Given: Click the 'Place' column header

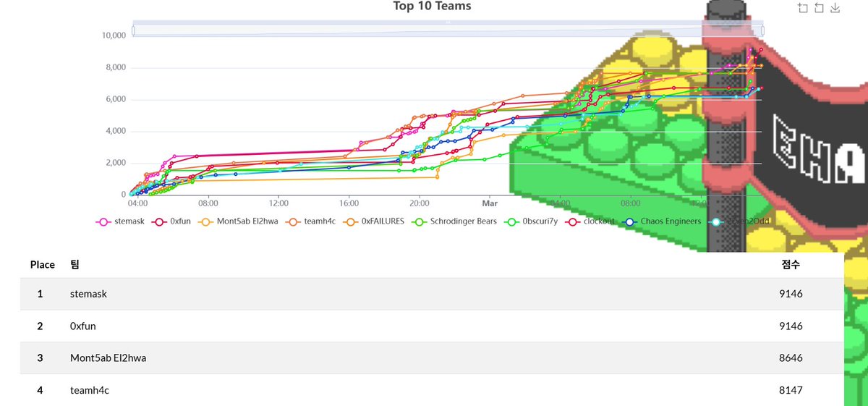Looking at the screenshot, I should [x=43, y=265].
